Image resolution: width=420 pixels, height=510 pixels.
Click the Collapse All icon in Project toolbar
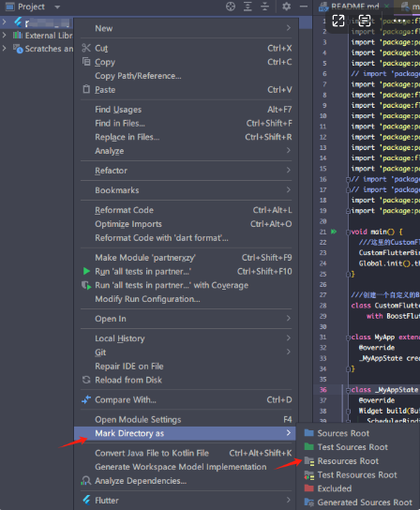[x=264, y=7]
